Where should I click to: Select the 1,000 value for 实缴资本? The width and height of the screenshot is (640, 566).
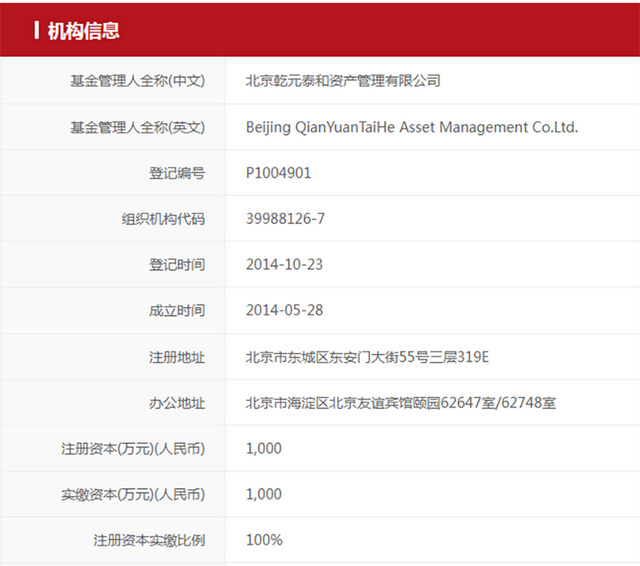pyautogui.click(x=264, y=494)
